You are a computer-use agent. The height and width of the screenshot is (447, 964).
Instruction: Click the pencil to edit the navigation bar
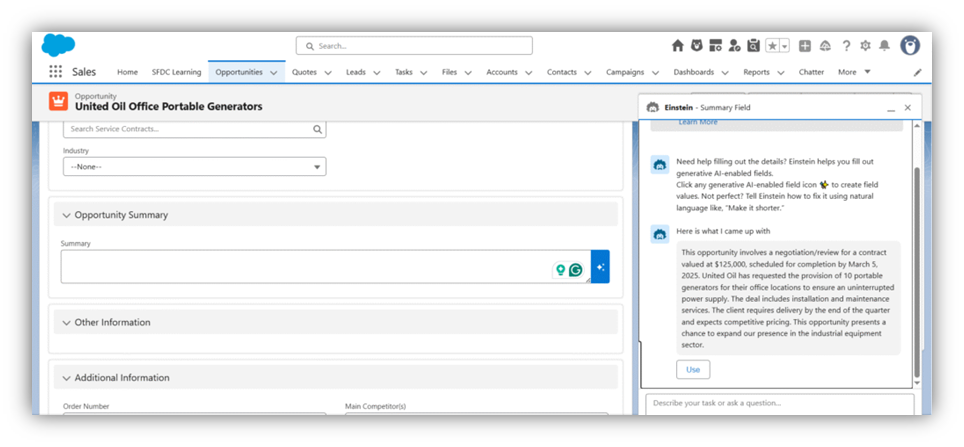[x=917, y=72]
